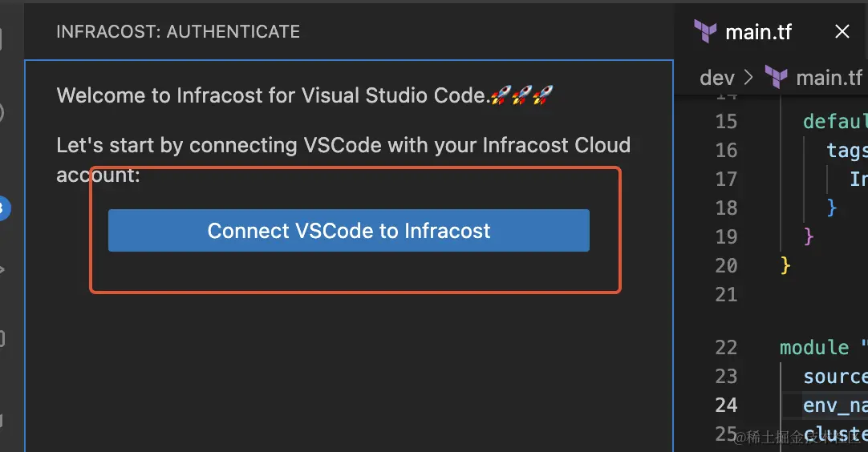Image resolution: width=868 pixels, height=452 pixels.
Task: Click the blue notification badge in activity bar
Action: (x=3, y=208)
